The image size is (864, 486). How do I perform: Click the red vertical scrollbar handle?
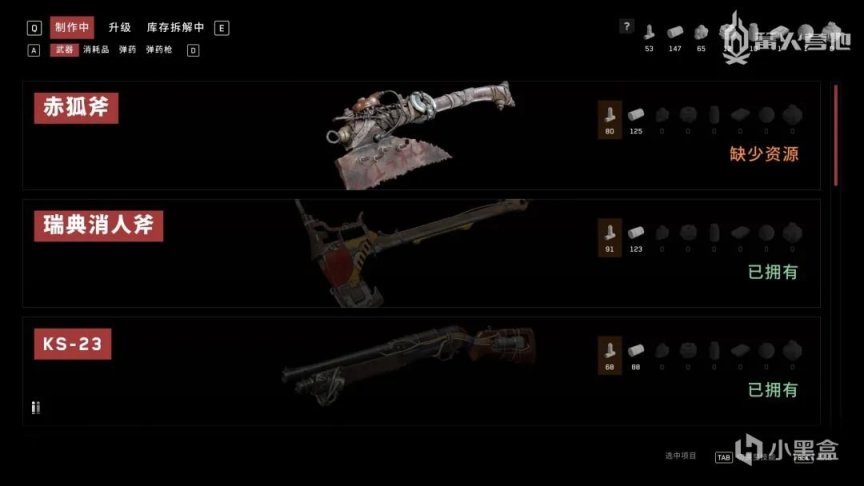(x=836, y=136)
